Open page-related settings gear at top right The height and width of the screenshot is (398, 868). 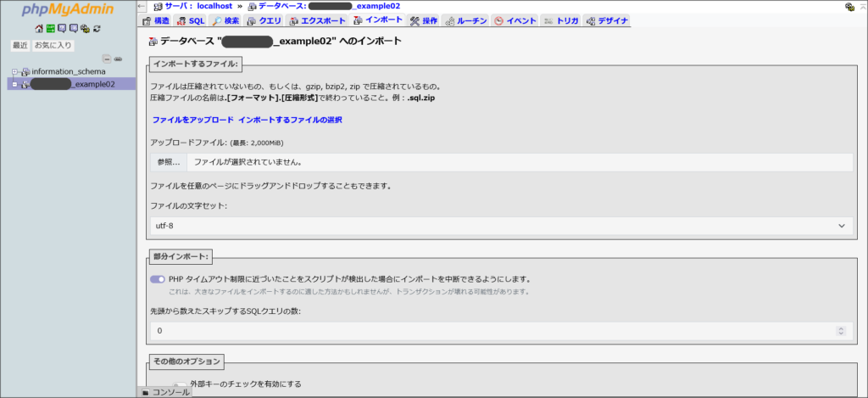(x=849, y=7)
